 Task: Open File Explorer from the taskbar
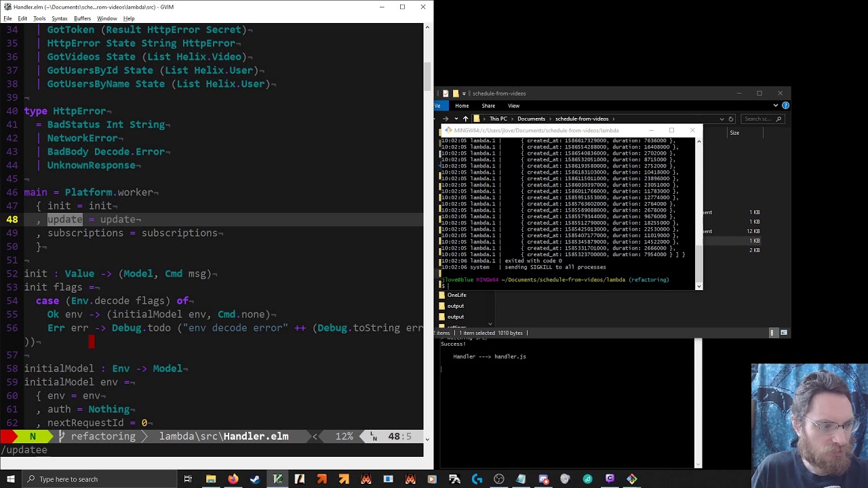[211, 479]
